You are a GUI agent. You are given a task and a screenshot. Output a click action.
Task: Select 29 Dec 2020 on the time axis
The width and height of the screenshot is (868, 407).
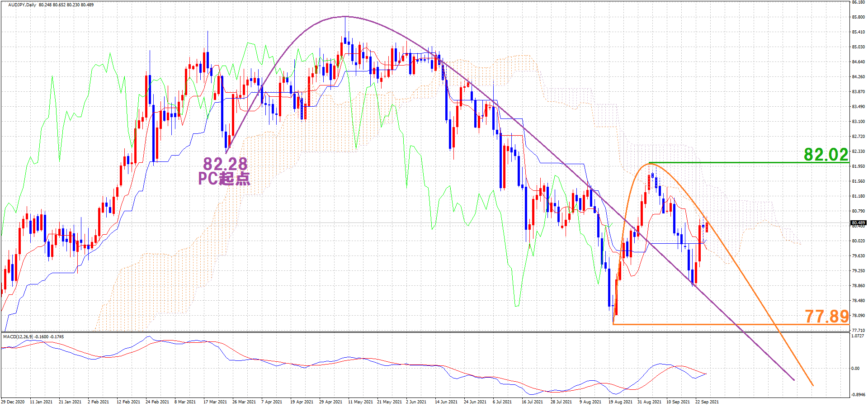(14, 402)
